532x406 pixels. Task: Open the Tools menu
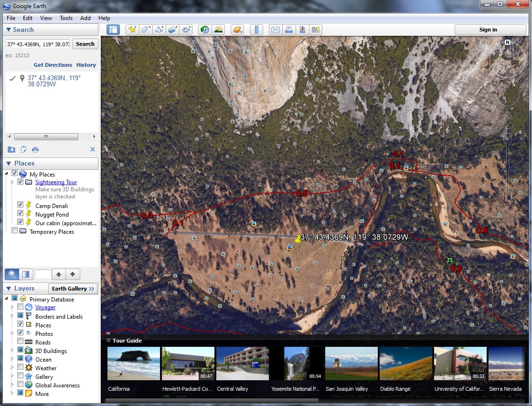(x=66, y=18)
